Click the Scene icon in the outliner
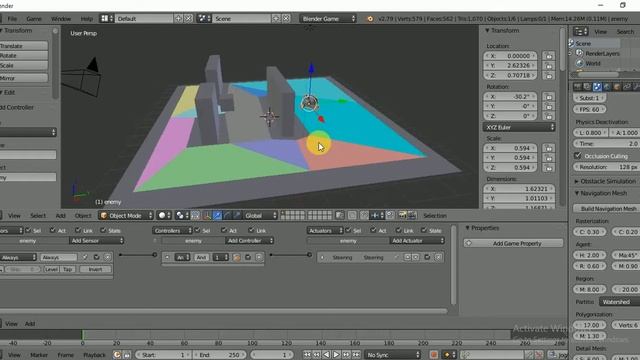 tap(571, 43)
